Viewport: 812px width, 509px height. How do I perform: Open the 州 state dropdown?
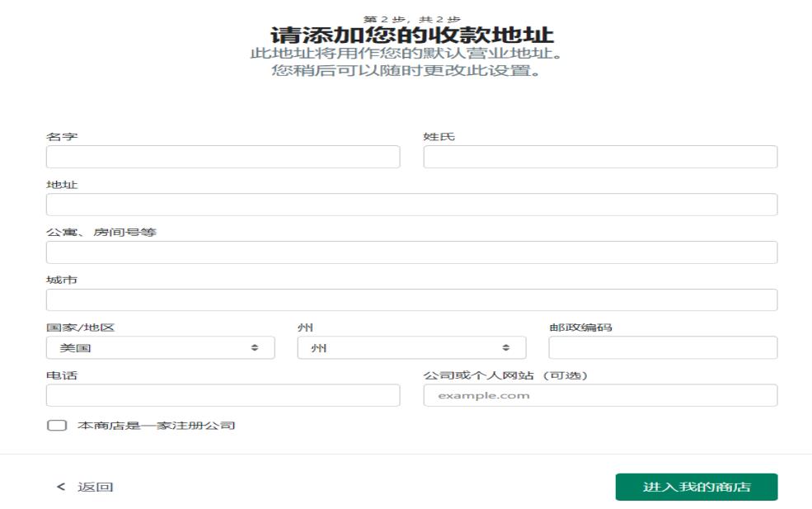tap(411, 348)
